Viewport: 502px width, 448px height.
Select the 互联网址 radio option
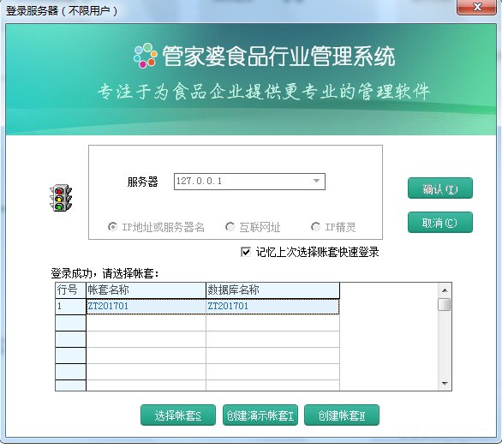tap(230, 227)
